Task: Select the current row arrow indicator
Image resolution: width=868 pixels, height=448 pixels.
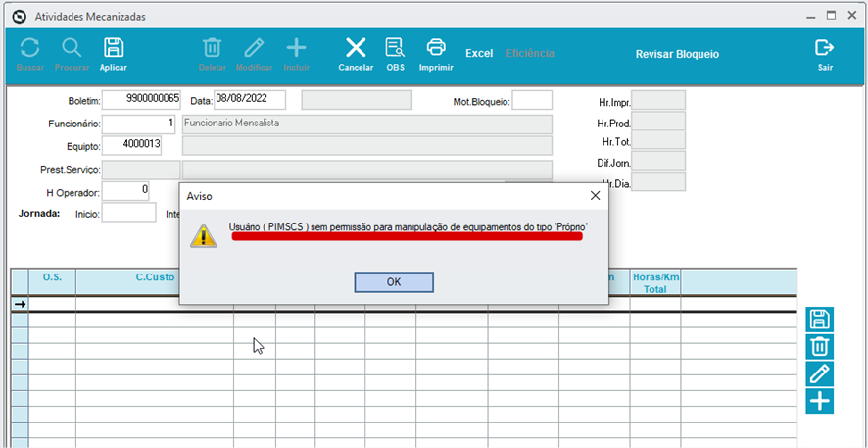Action: 20,304
